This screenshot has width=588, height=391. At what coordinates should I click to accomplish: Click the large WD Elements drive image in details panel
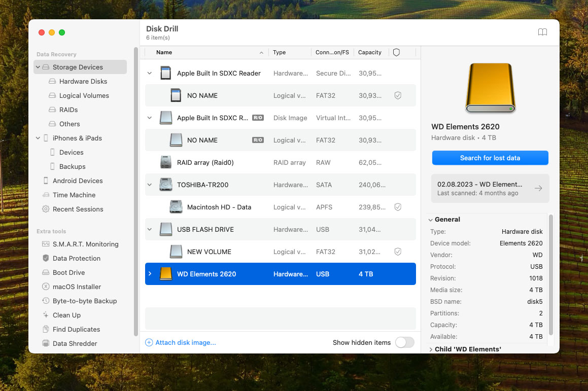tap(490, 88)
